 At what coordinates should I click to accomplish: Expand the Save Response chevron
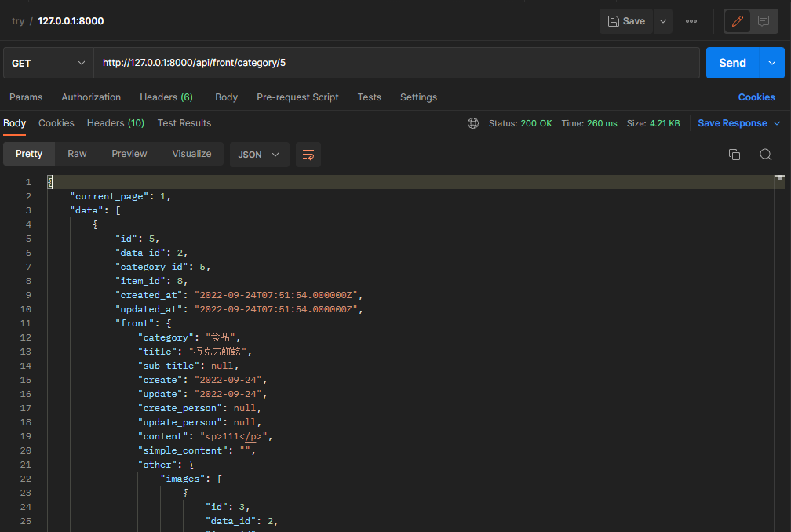click(x=777, y=123)
